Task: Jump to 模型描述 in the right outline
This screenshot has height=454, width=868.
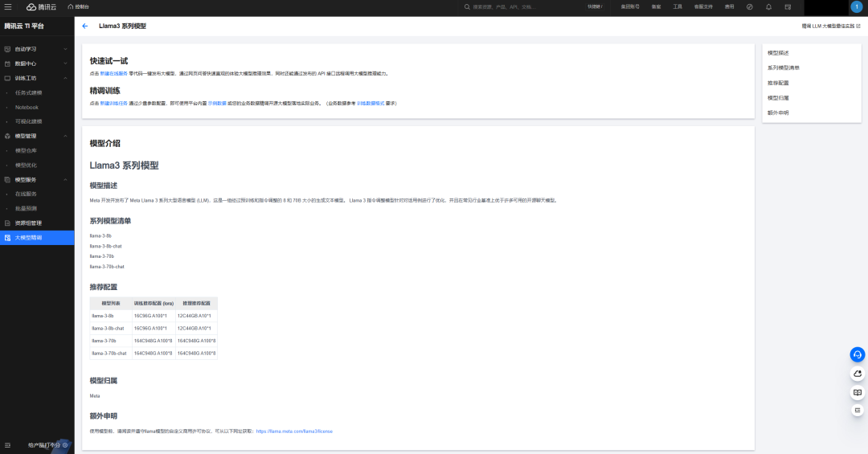Action: tap(778, 53)
